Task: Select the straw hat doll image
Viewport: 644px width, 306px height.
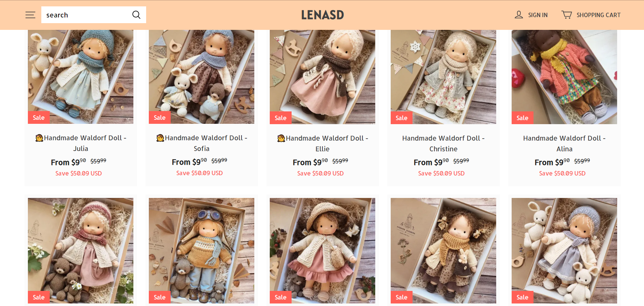Action: pos(323,251)
